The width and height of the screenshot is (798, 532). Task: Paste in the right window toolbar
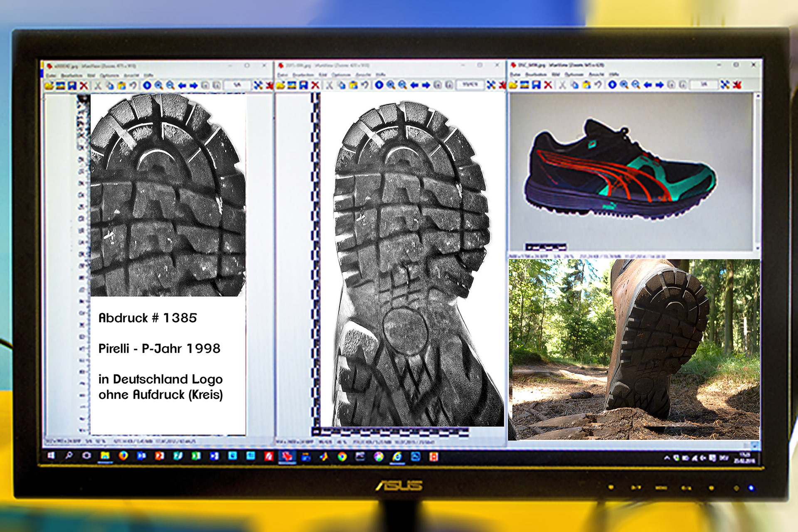[x=586, y=85]
